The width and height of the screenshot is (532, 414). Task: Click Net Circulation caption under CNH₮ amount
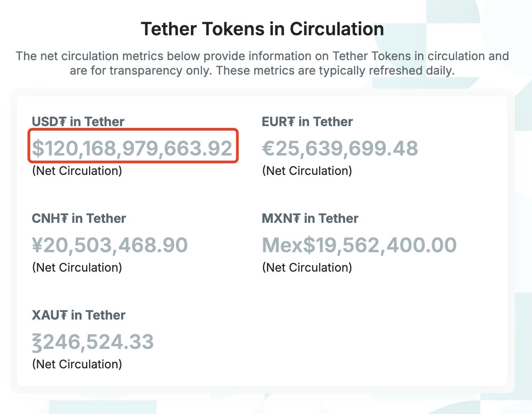tap(77, 268)
